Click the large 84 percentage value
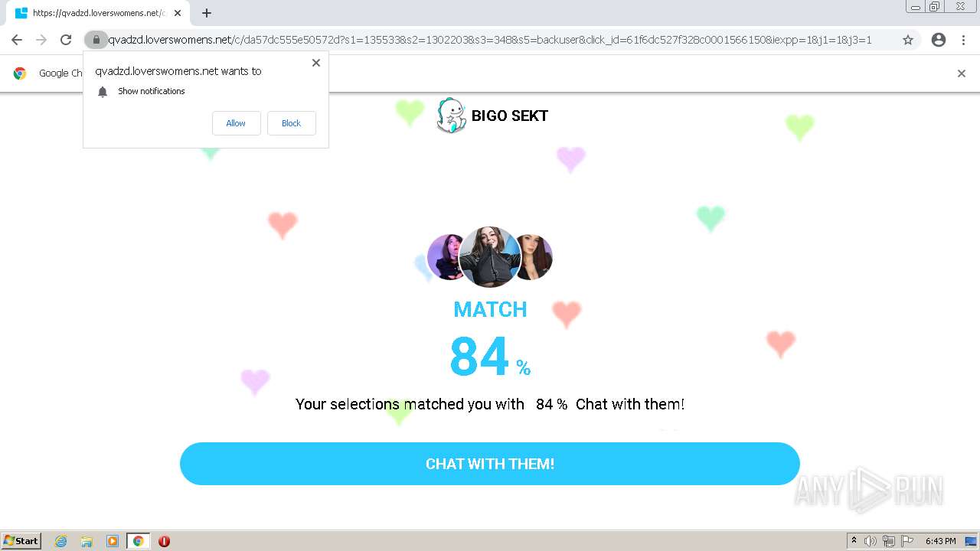This screenshot has height=551, width=980. (479, 357)
